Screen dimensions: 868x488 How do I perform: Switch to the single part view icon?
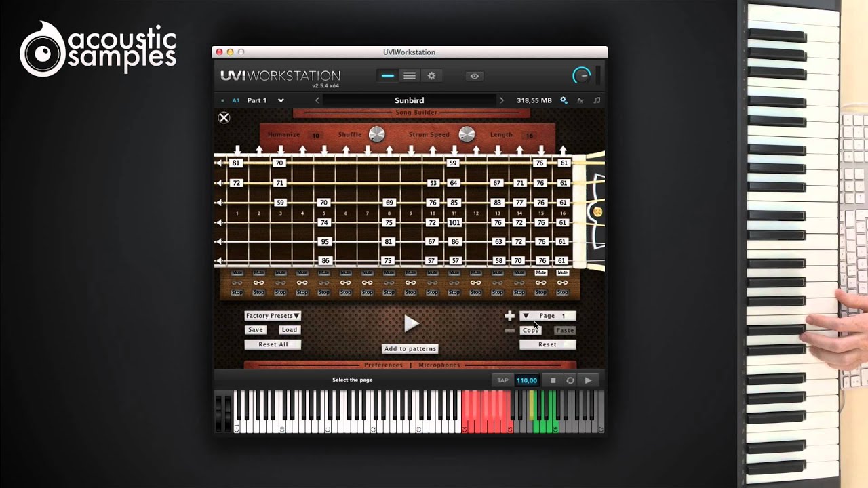click(388, 76)
